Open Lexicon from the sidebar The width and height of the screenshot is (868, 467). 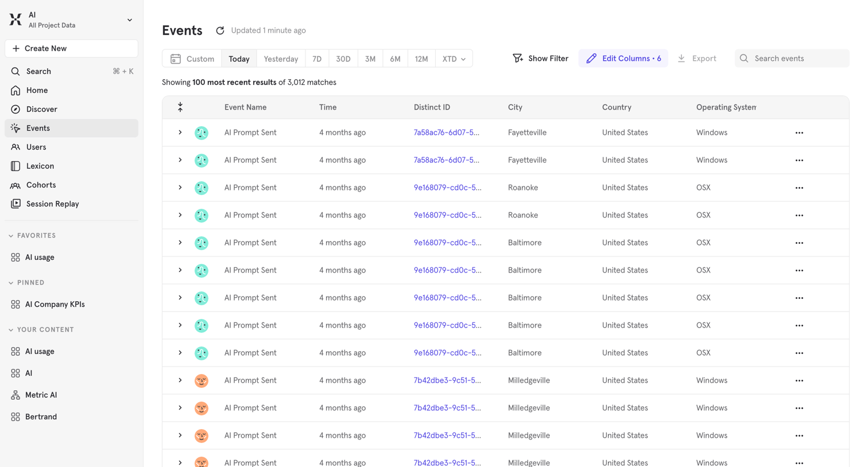(x=71, y=166)
